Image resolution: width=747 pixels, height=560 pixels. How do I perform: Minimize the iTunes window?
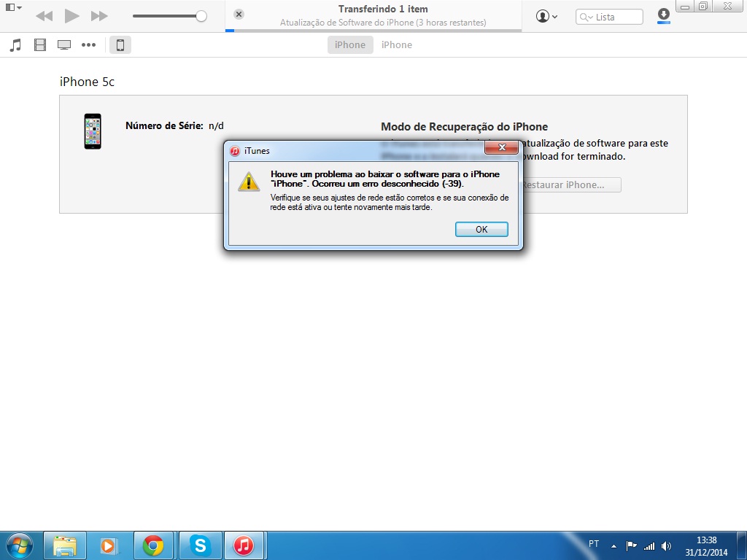(685, 7)
